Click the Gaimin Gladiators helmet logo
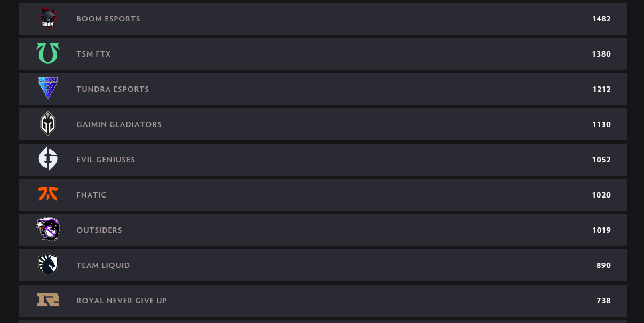 [48, 124]
